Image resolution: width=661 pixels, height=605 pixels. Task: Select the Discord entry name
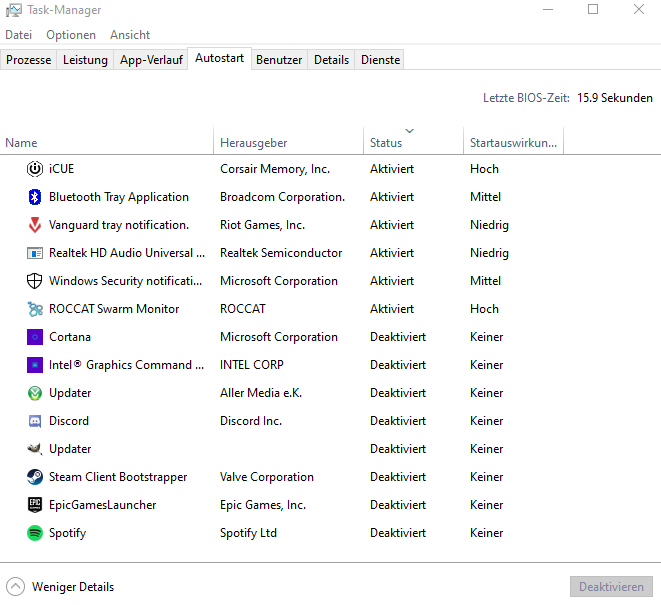tap(69, 421)
